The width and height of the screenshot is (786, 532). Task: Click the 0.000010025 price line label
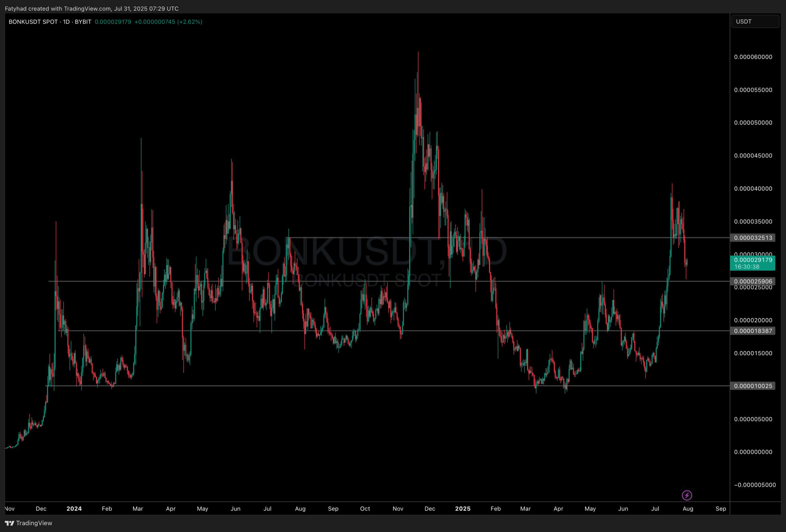pos(753,386)
